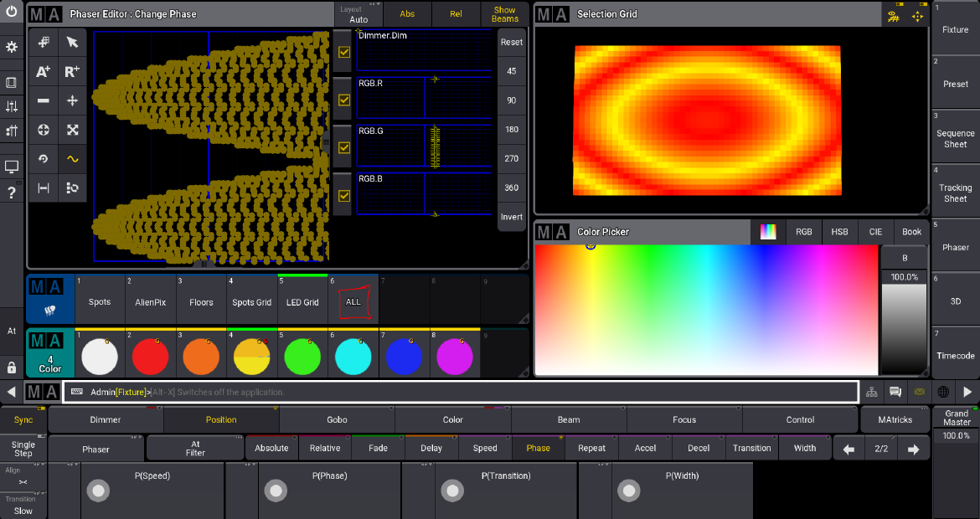Click the power button icon
This screenshot has width=980, height=519.
(x=12, y=12)
